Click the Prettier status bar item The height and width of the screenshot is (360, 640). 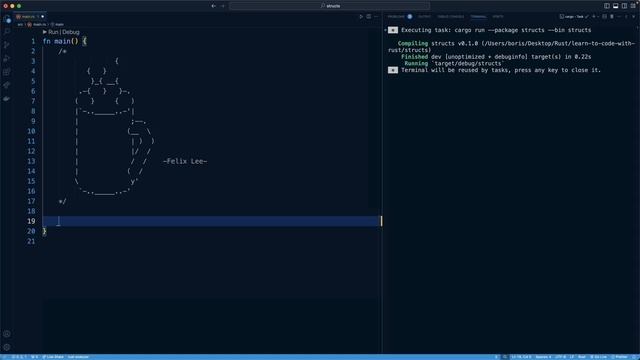(619, 357)
